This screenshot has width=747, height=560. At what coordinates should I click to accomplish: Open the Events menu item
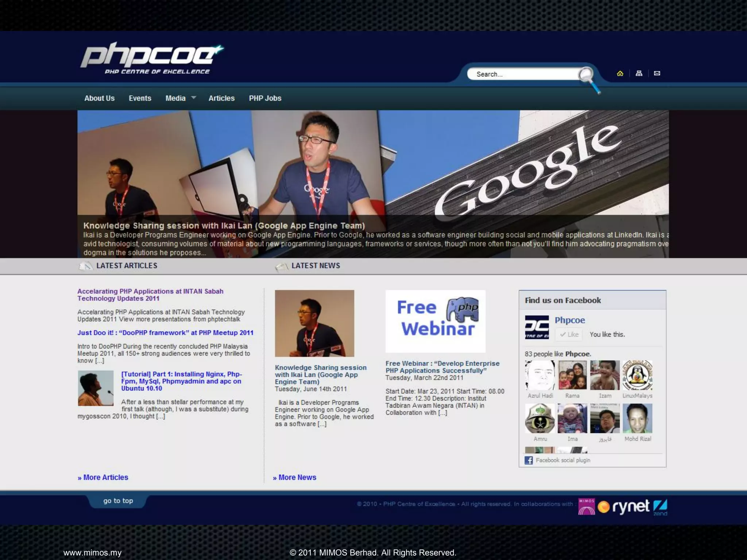[140, 98]
